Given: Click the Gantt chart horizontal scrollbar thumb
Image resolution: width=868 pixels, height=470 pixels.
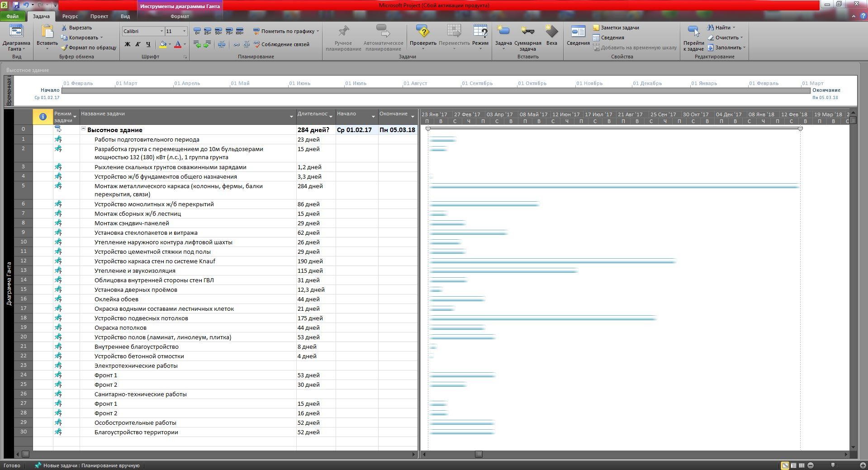Looking at the screenshot, I should (479, 454).
